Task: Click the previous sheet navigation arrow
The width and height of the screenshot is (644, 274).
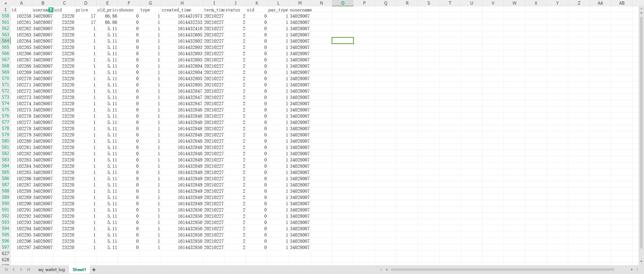Action: [14, 270]
